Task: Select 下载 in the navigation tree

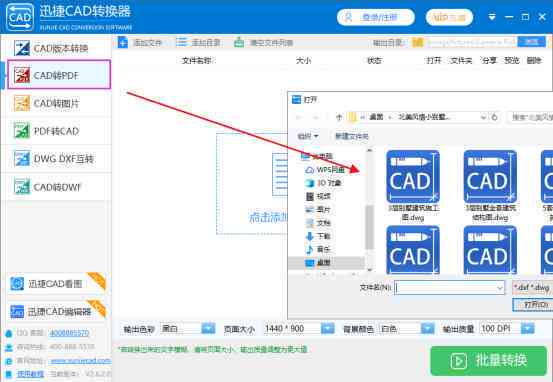Action: 318,236
